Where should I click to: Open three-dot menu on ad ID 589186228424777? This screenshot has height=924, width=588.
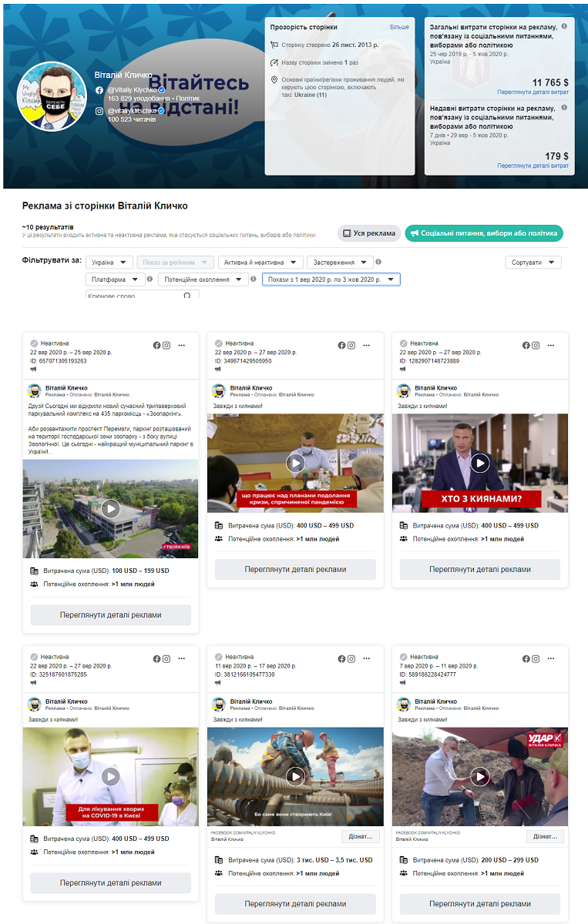(x=552, y=659)
